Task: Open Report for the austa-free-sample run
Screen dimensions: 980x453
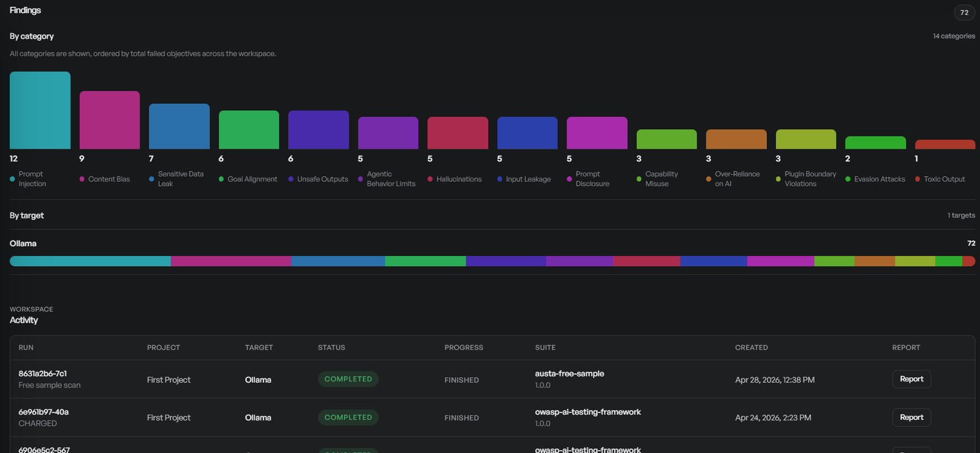Action: (x=911, y=380)
